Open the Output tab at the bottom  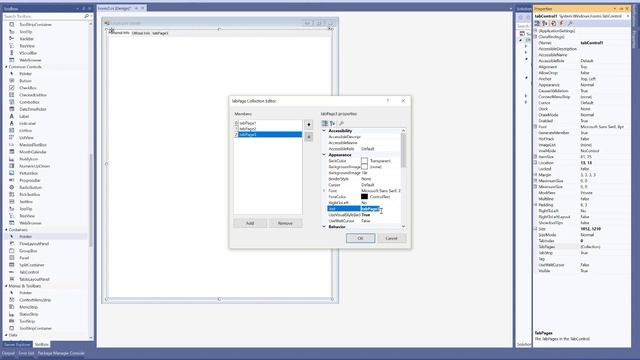(8, 353)
